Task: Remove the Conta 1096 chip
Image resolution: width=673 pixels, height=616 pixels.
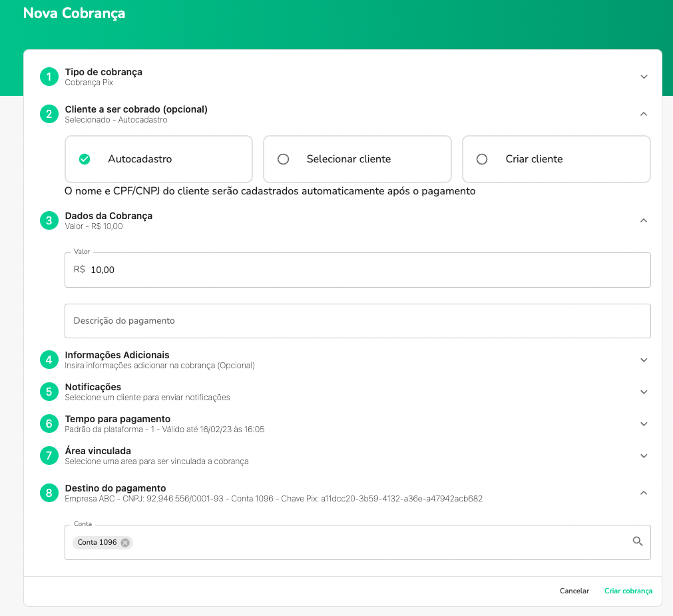Action: (125, 543)
